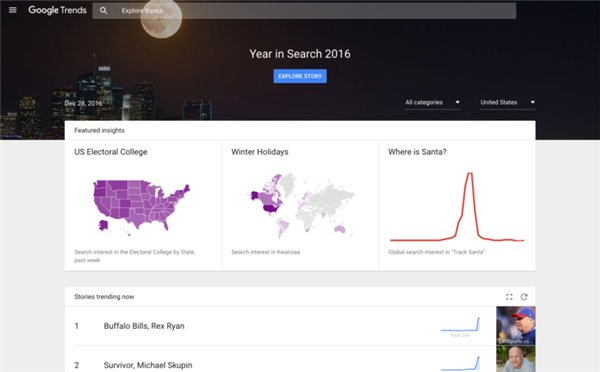Open the Michael Skupin sparkline chart
The image size is (600, 372).
tap(460, 363)
